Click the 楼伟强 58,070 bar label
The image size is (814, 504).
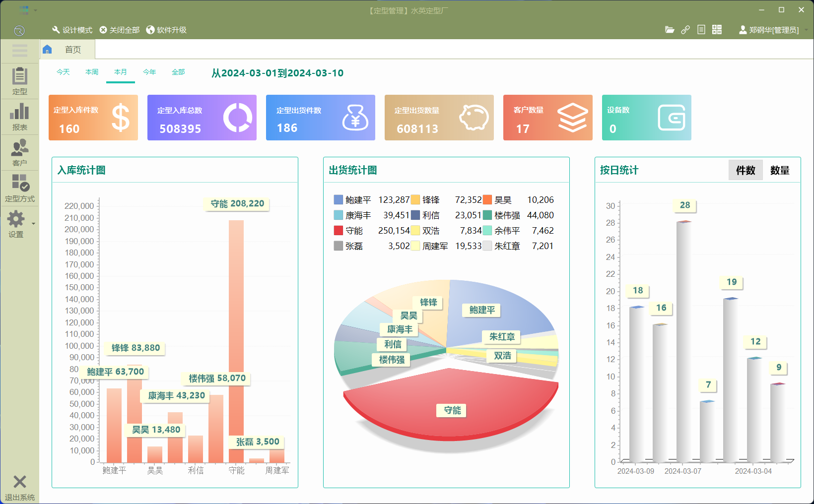point(217,378)
